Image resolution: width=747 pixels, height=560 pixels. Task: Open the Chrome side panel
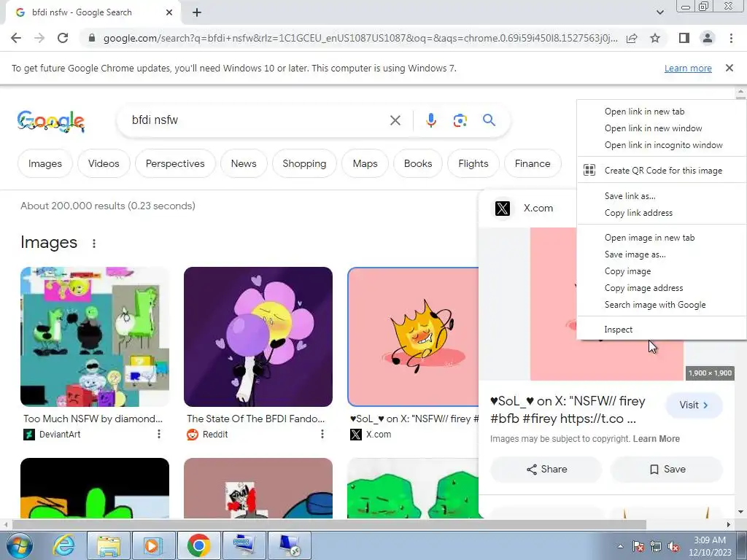click(x=684, y=38)
